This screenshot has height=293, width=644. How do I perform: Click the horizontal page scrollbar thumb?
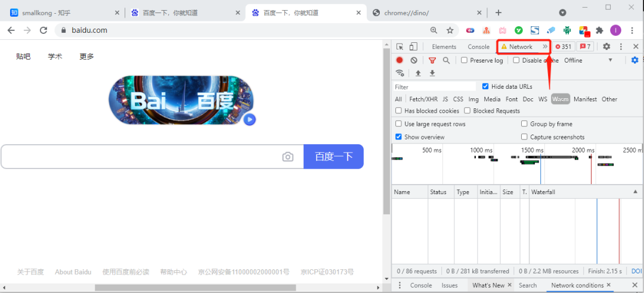tap(196, 288)
